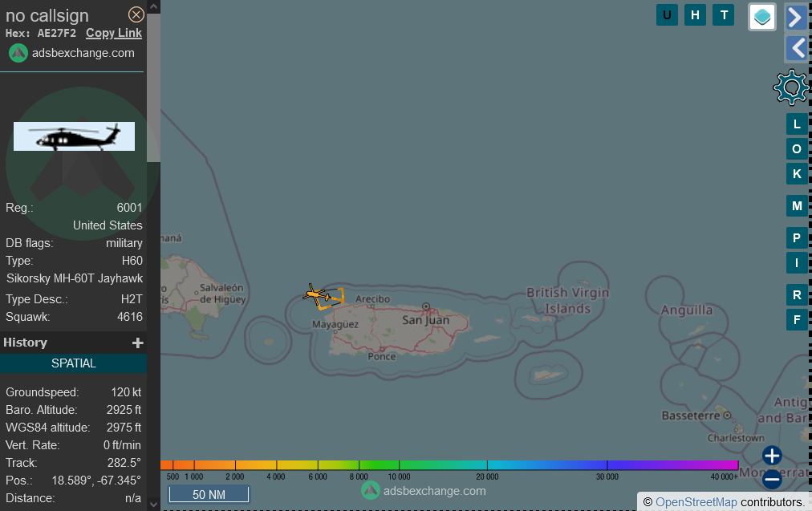Close the selected aircraft info panel

pos(136,14)
